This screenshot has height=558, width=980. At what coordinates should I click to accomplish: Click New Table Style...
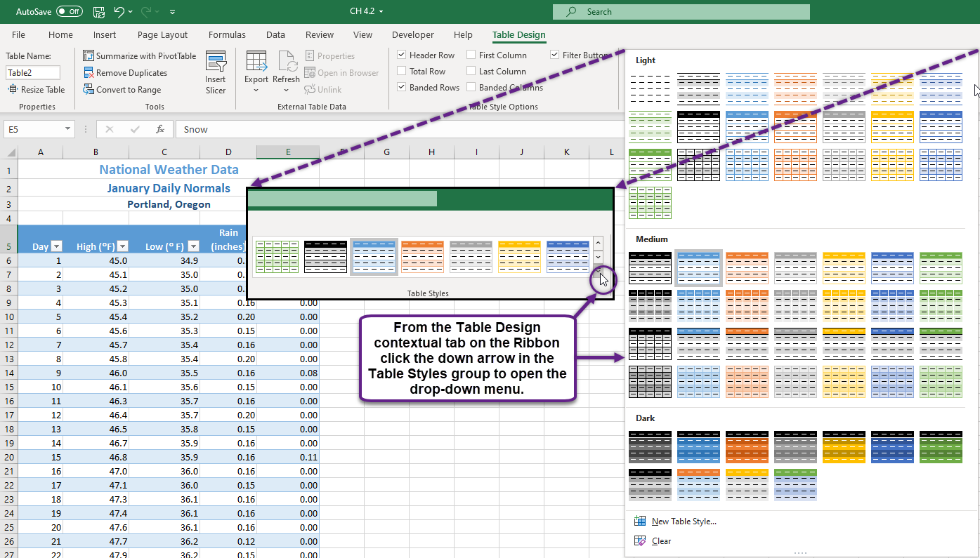[x=675, y=522]
